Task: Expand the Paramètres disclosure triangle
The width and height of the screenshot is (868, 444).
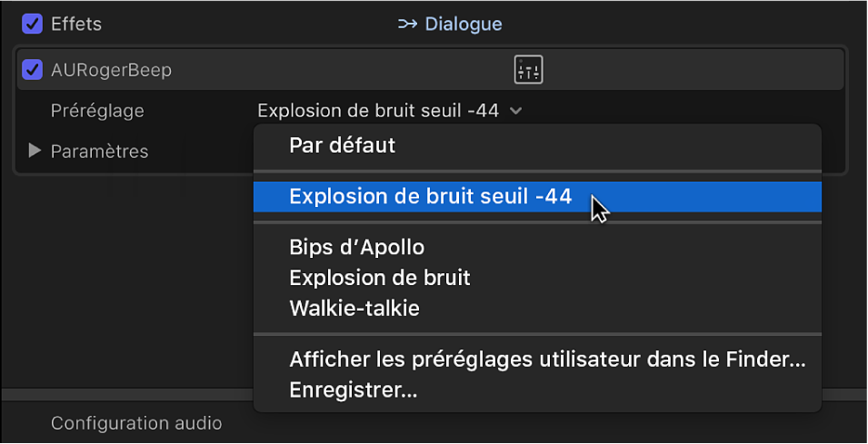Action: coord(35,151)
